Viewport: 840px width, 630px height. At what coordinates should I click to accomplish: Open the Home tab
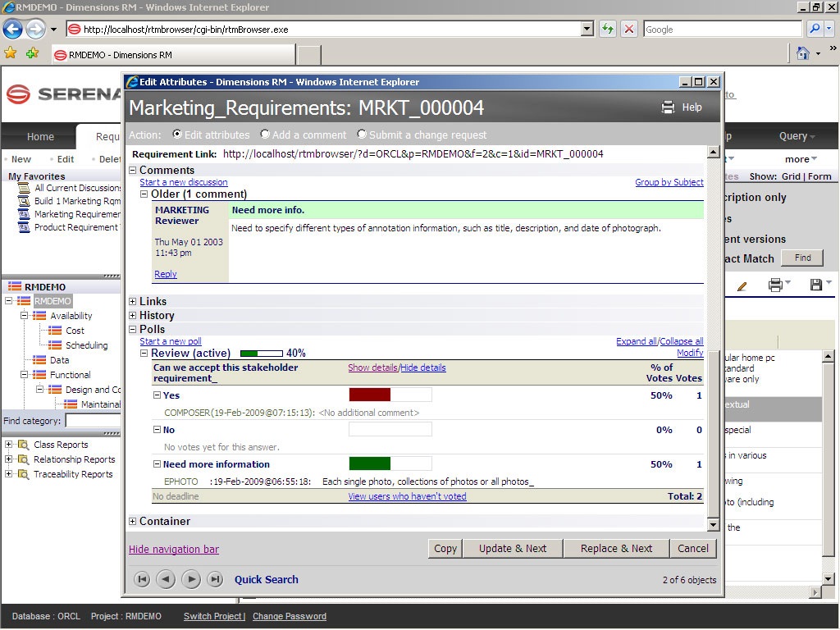(x=41, y=137)
